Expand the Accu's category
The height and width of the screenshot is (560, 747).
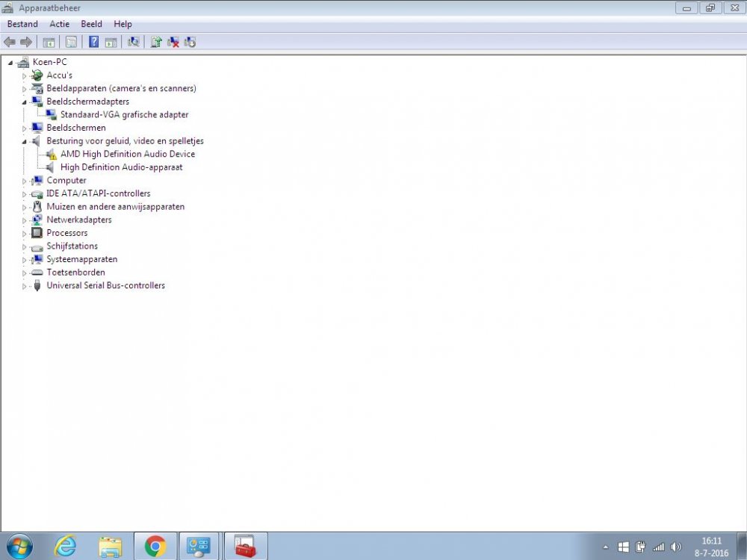point(25,75)
